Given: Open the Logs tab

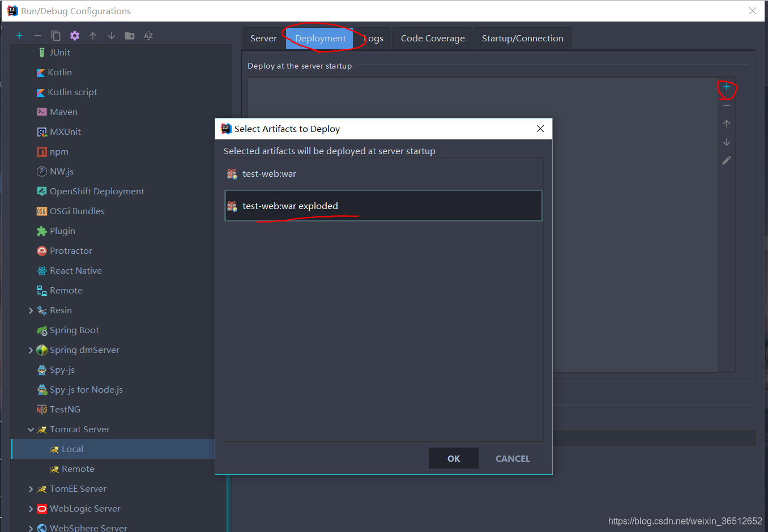Looking at the screenshot, I should tap(373, 39).
